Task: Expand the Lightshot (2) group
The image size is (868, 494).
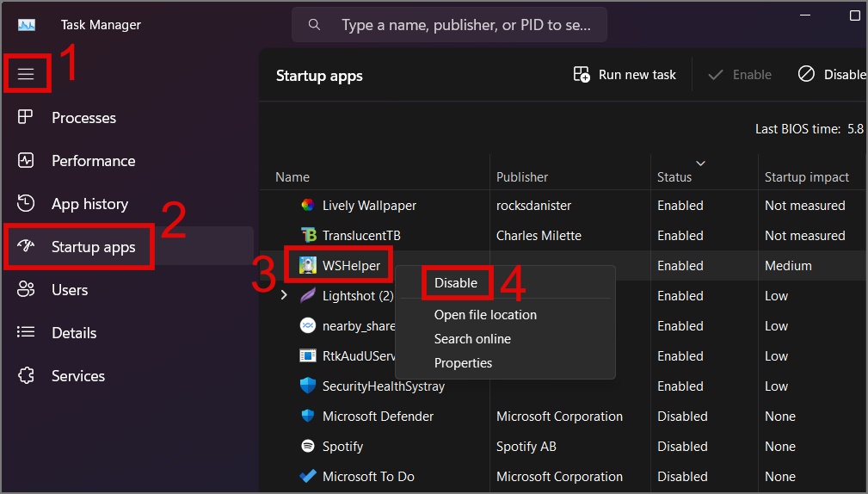Action: (x=284, y=295)
